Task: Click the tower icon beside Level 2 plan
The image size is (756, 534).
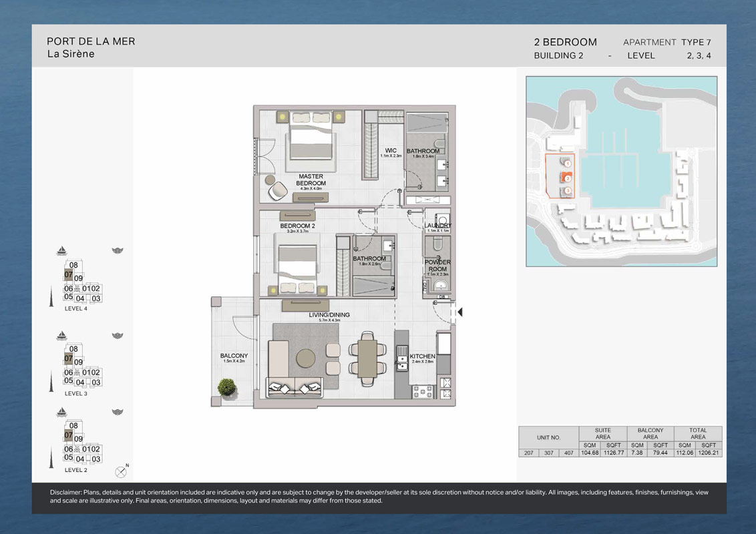Action: point(51,449)
